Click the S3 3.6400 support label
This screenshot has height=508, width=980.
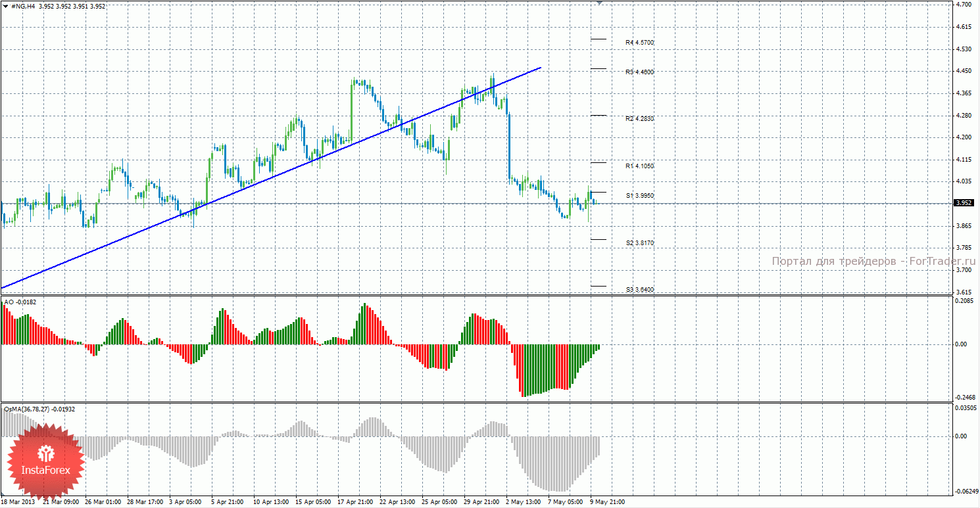639,290
